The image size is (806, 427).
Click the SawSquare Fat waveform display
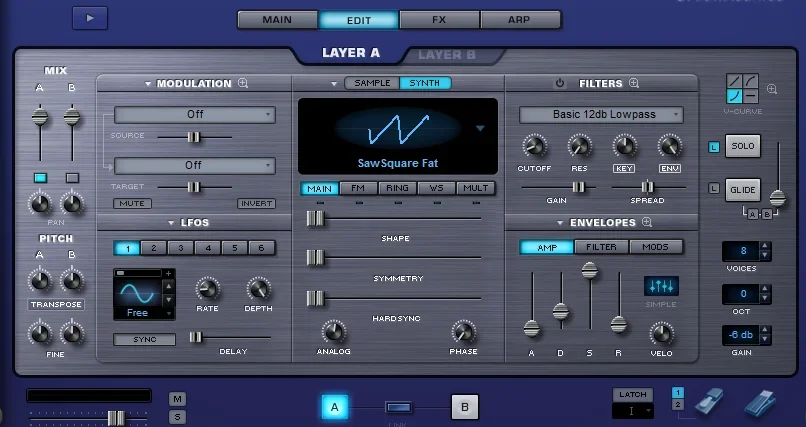click(x=398, y=136)
